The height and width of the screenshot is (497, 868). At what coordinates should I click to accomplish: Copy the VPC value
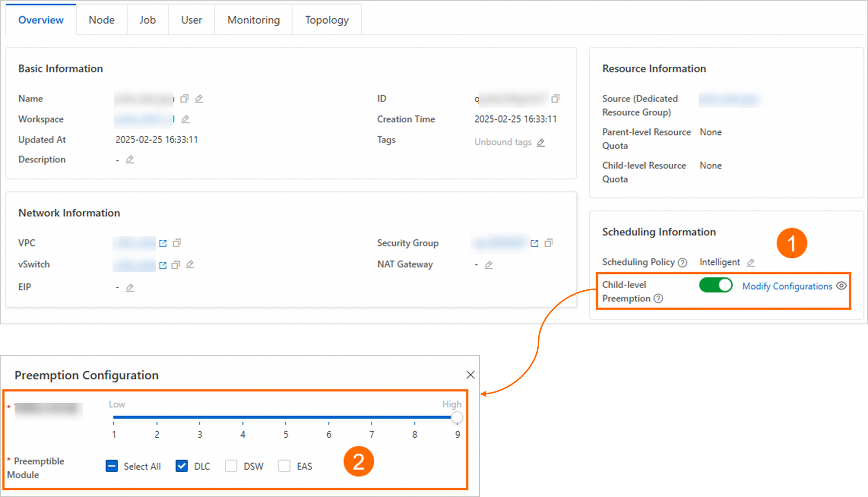point(177,243)
